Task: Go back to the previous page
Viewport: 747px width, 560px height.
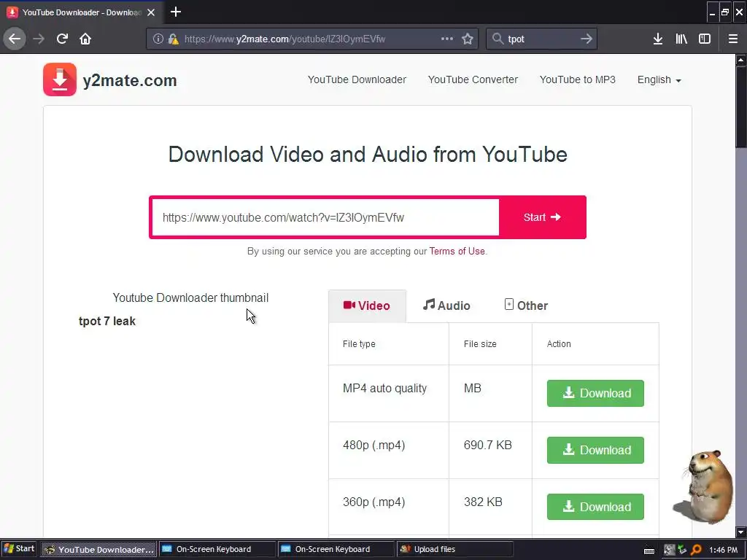Action: [x=15, y=39]
